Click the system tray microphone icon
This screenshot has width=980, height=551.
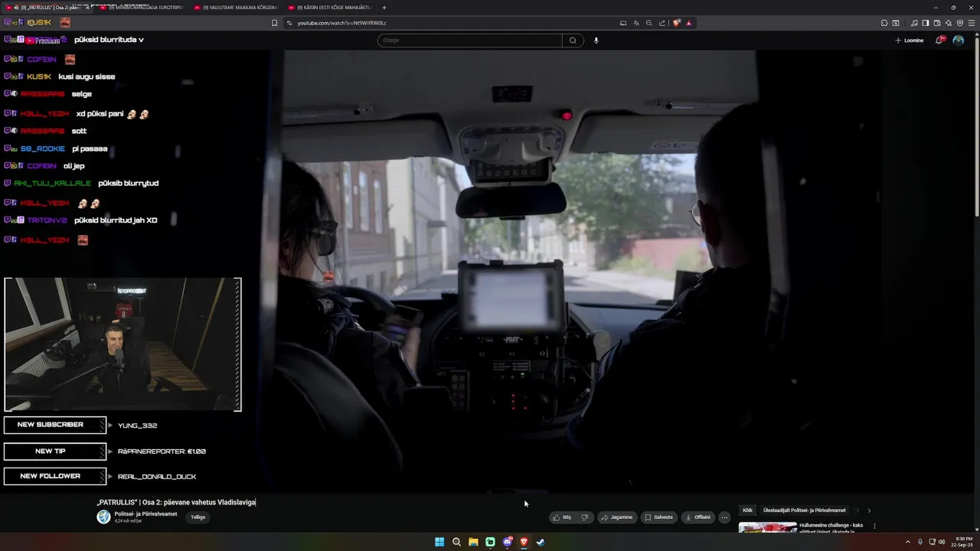(x=920, y=542)
